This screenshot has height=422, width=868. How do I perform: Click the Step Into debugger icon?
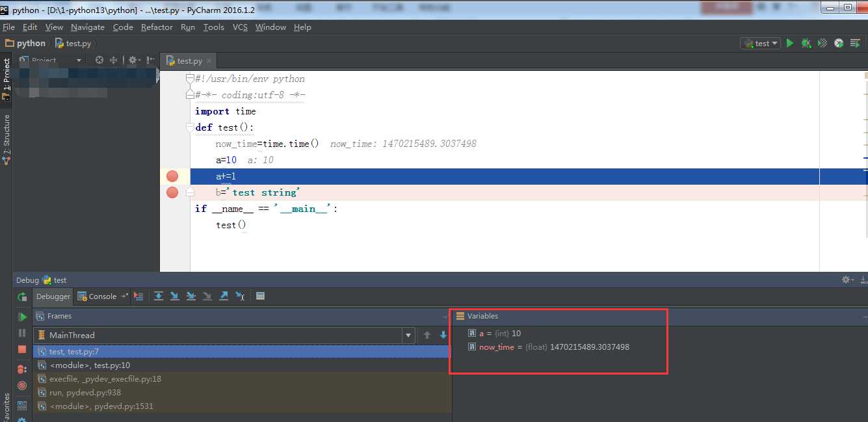[x=175, y=296]
